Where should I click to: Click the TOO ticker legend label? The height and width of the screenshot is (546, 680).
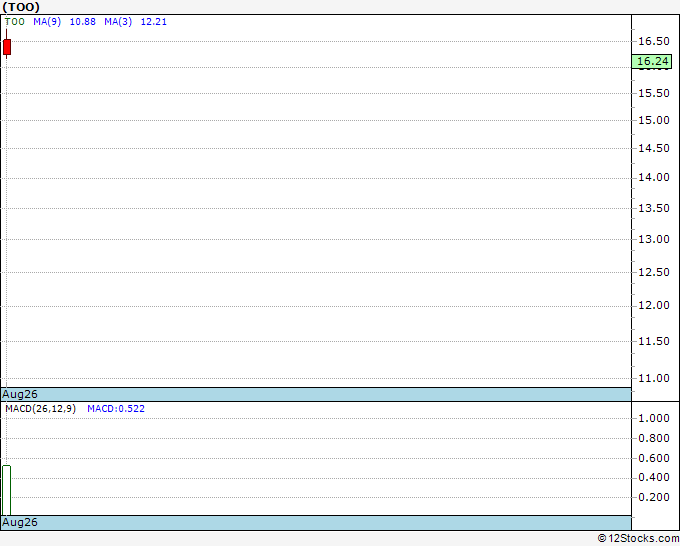(15, 22)
